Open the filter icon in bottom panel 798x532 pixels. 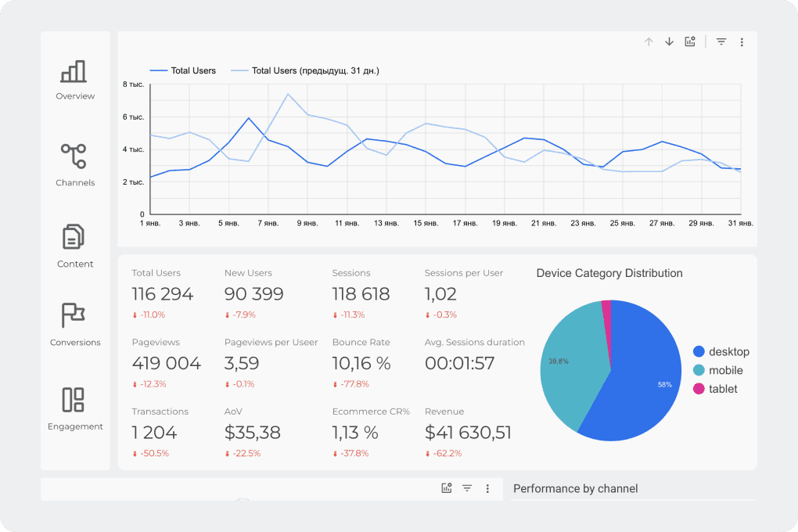click(x=467, y=488)
